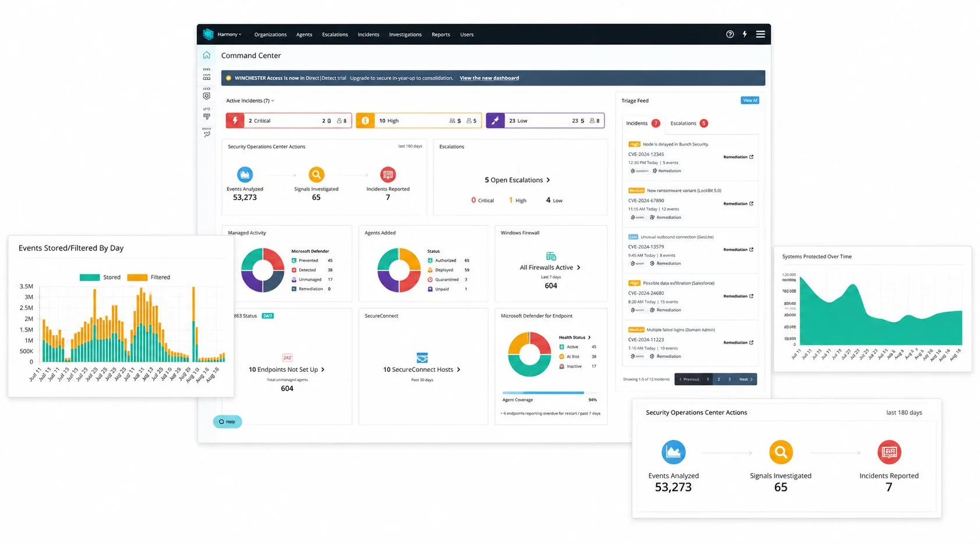This screenshot has width=980, height=544.
Task: Click 1 High escalations count
Action: (x=517, y=200)
